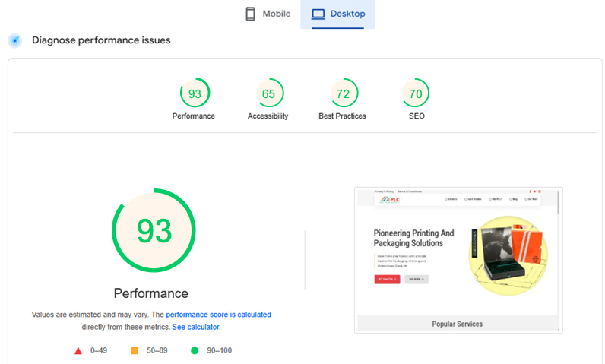Open the Best Practices 72 score gauge
This screenshot has width=605, height=364.
pos(343,93)
